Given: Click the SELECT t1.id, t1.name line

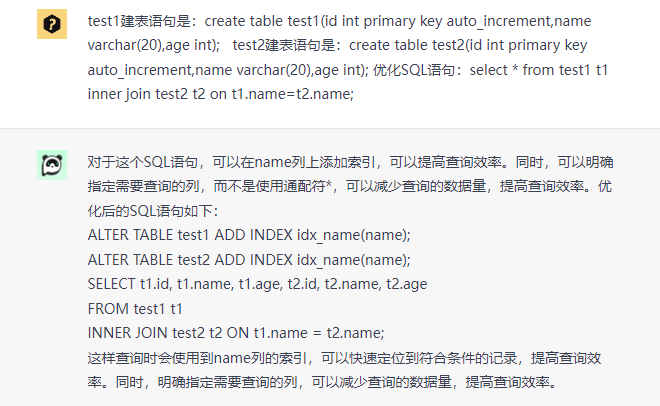Looking at the screenshot, I should (257, 284).
